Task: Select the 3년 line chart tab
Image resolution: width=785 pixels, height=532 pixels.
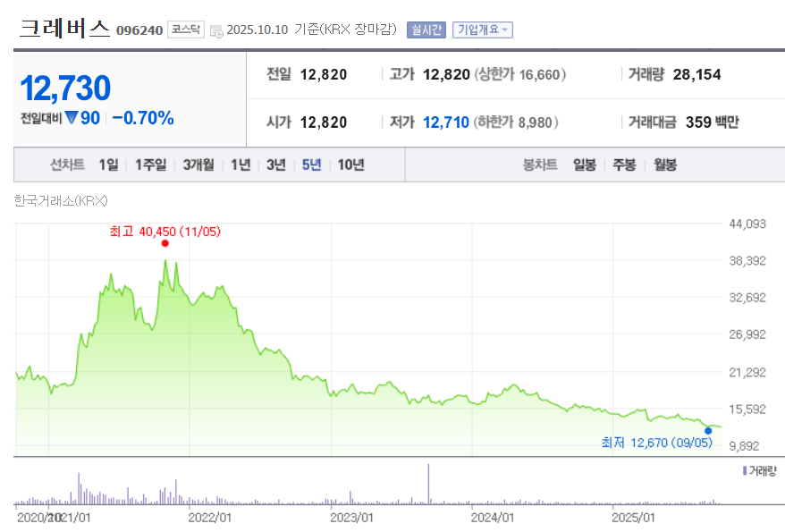Action: click(276, 165)
